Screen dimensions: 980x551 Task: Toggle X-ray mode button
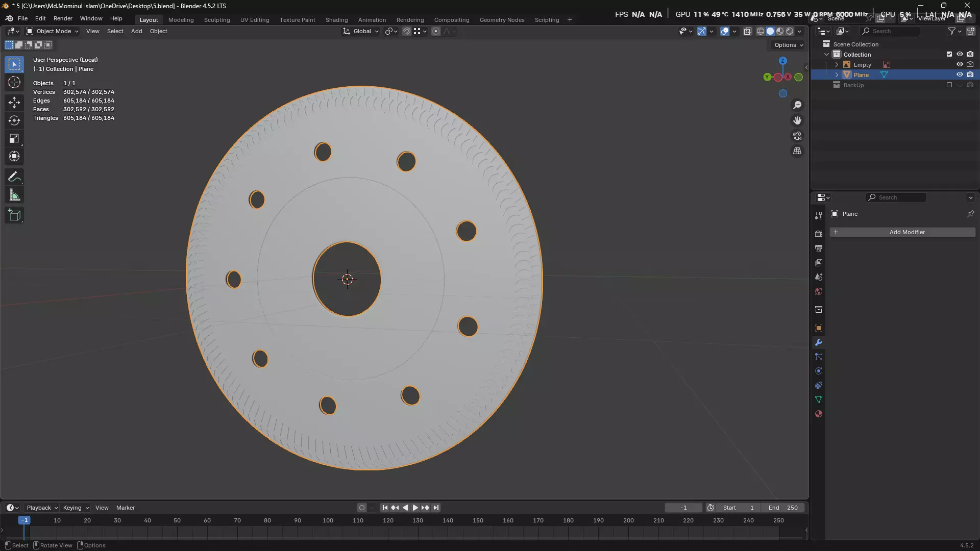click(747, 31)
